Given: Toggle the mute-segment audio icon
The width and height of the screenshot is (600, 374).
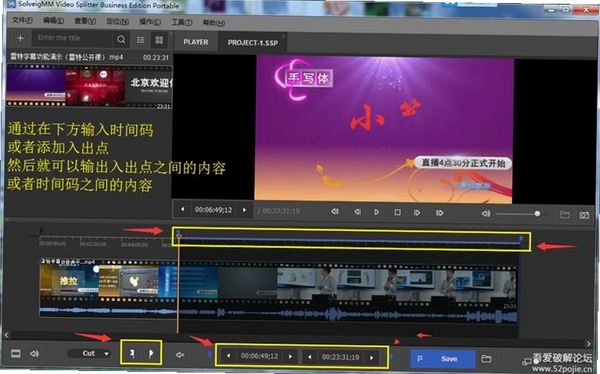Looking at the screenshot, I should [180, 355].
